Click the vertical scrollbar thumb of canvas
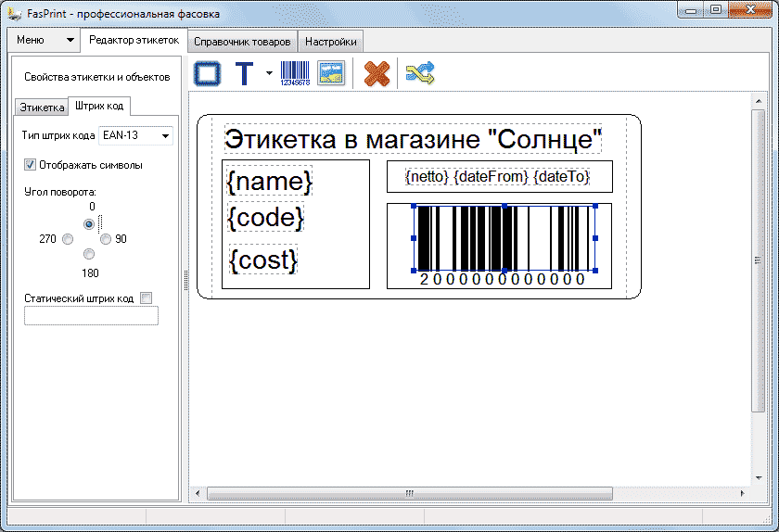Viewport: 779px width, 532px height. [x=758, y=260]
